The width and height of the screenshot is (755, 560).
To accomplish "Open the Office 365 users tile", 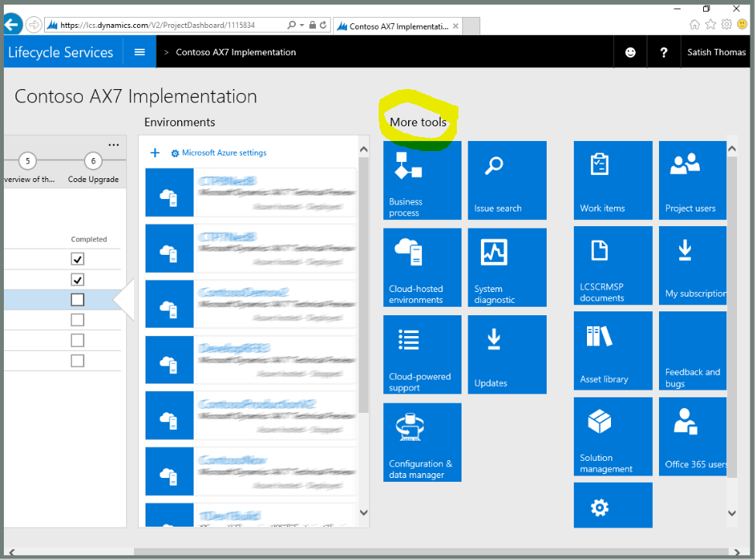I will pyautogui.click(x=692, y=436).
